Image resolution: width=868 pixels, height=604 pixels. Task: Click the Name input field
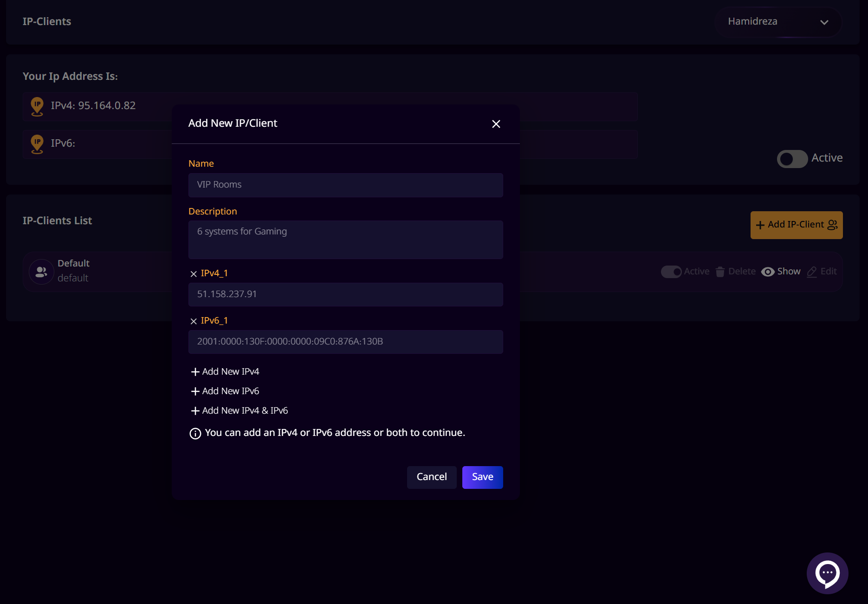coord(345,185)
